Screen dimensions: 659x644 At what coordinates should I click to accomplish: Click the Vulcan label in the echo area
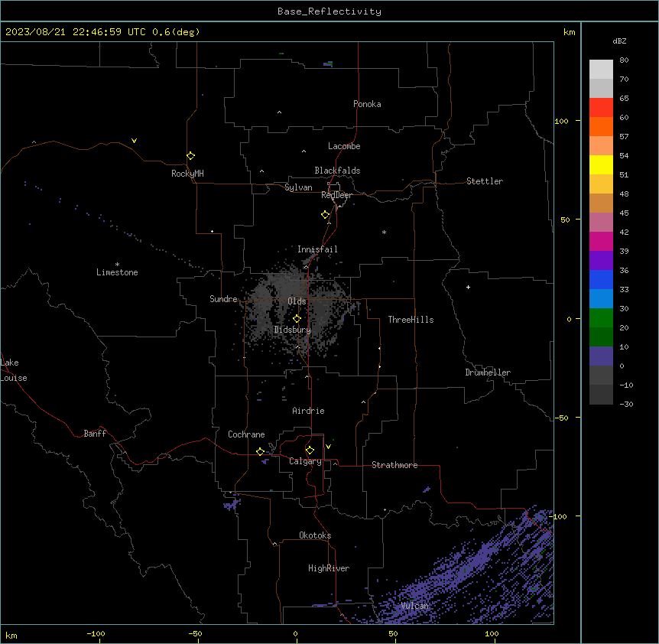point(415,606)
